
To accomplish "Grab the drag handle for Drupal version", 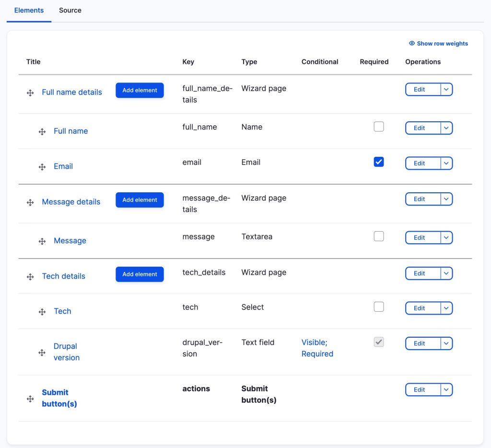I will coord(42,353).
